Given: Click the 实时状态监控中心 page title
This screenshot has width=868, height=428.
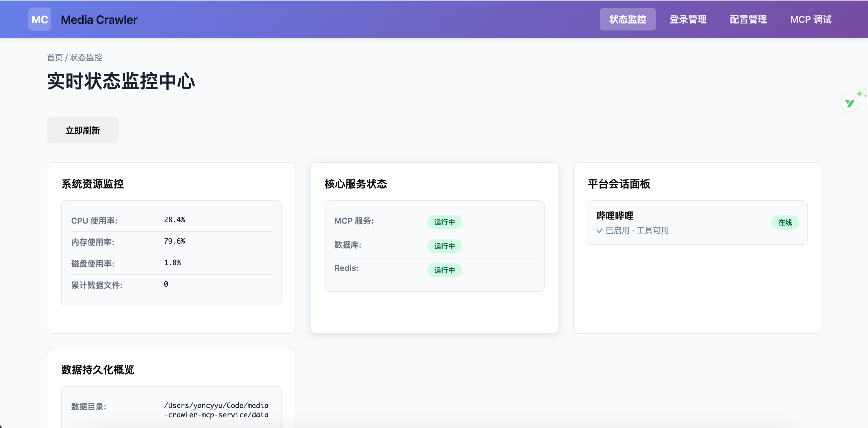Looking at the screenshot, I should pos(121,81).
